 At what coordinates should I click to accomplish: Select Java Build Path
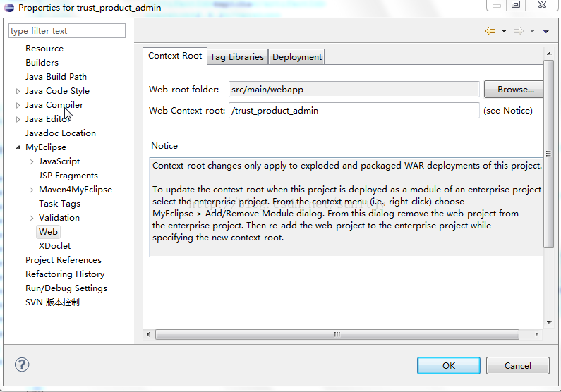coord(56,77)
